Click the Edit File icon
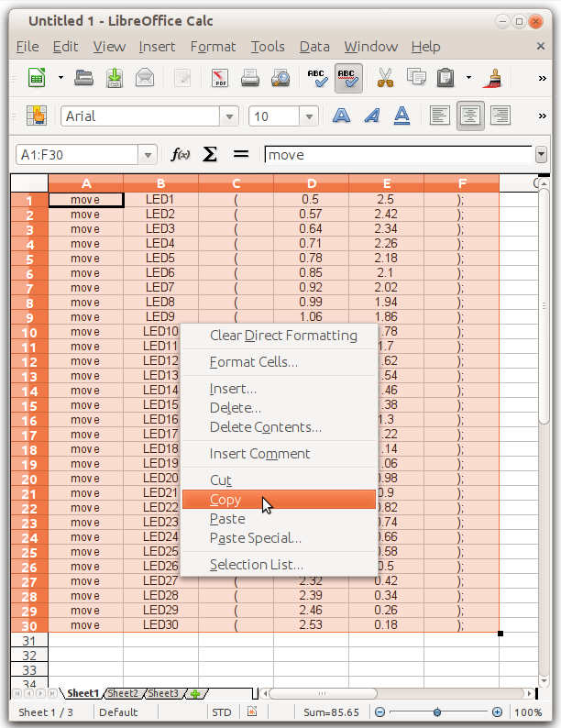Image resolution: width=561 pixels, height=728 pixels. 182,78
